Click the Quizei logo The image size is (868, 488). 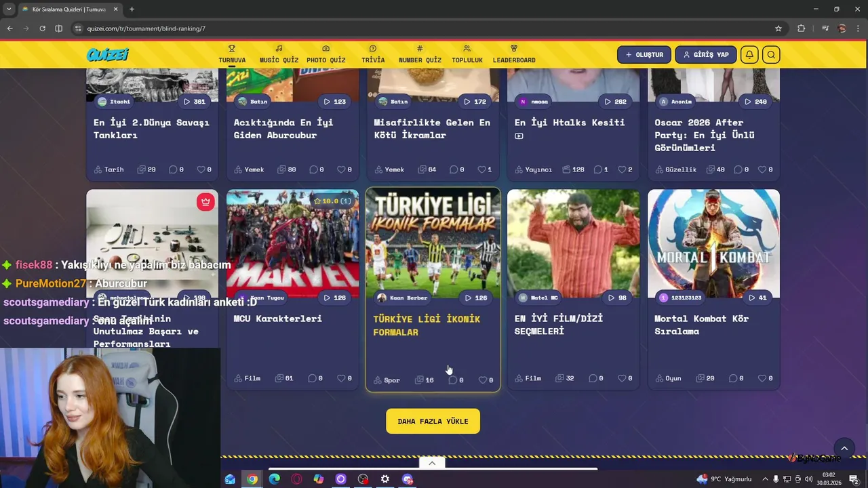(x=107, y=55)
